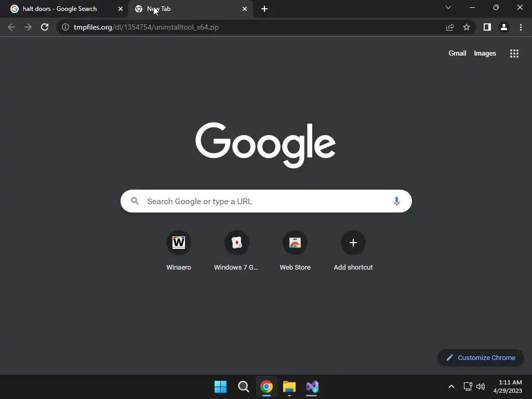The image size is (532, 399).
Task: Focus the Search Google or type a URL box
Action: coord(266,201)
